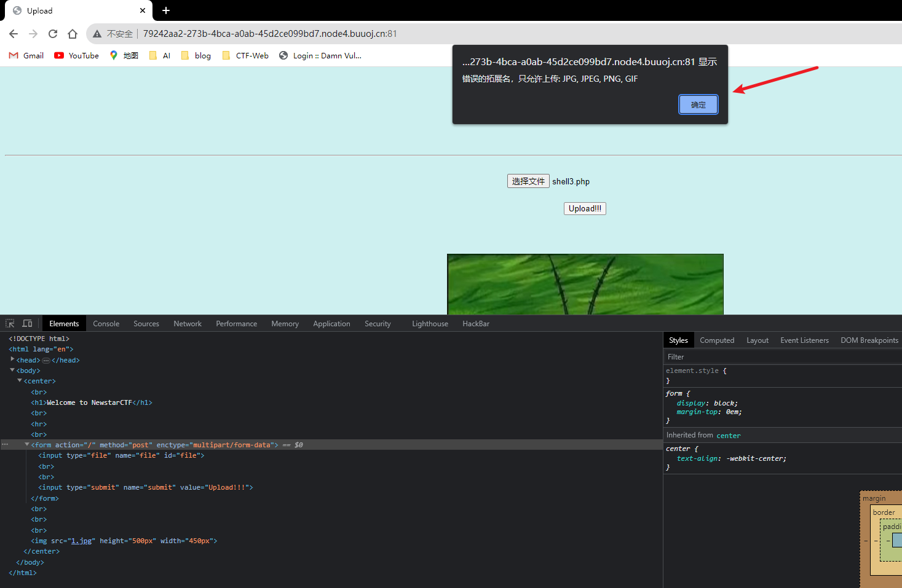Click the text-align -webkit-center declaration
The height and width of the screenshot is (588, 902).
point(731,458)
